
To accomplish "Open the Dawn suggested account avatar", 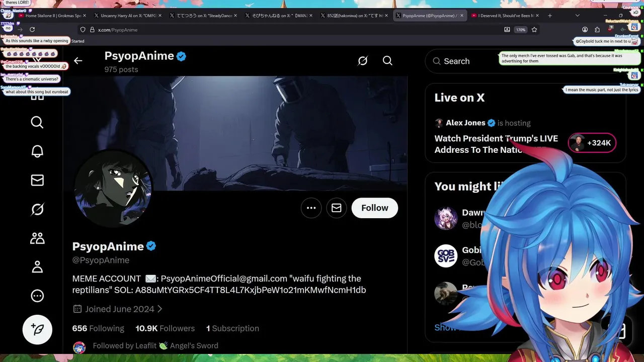I will pos(446,218).
